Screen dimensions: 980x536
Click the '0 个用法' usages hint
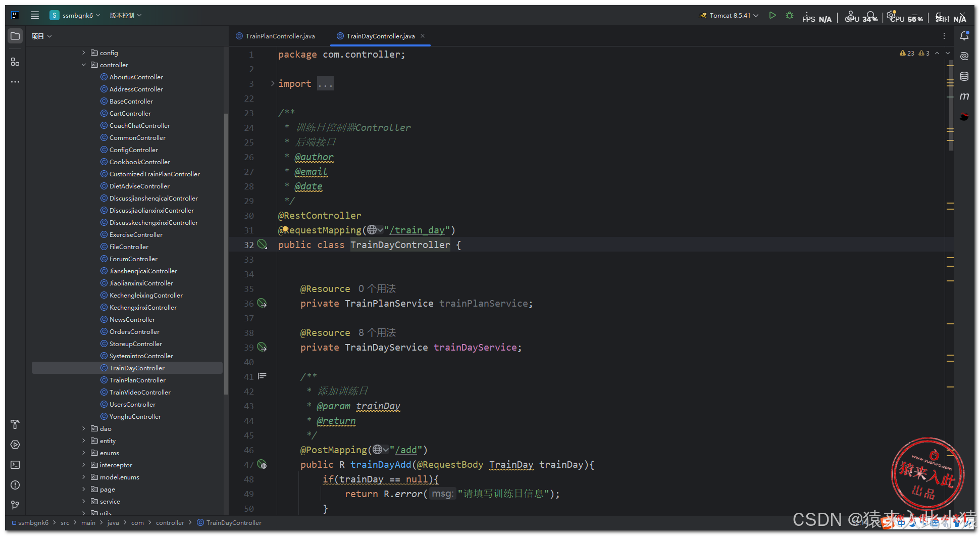pyautogui.click(x=377, y=288)
